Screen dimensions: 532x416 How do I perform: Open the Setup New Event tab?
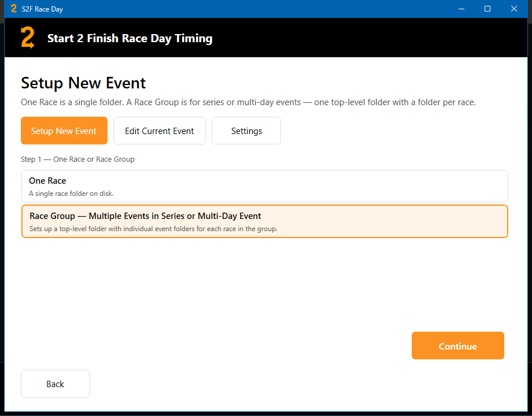tap(64, 131)
